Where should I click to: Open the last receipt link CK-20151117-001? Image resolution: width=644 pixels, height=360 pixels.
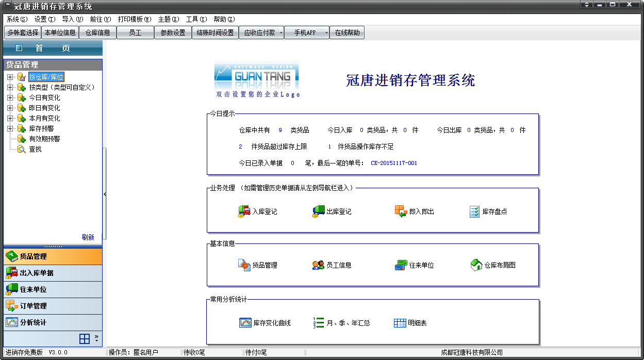coord(394,163)
